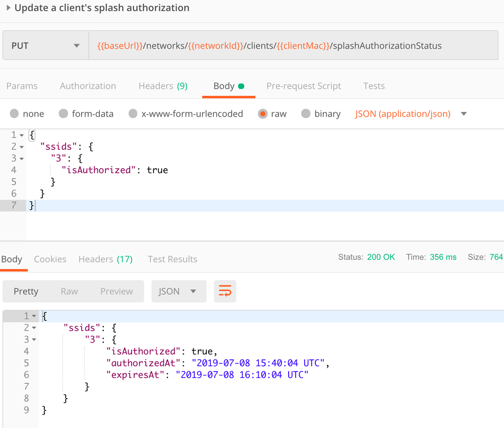Image resolution: width=504 pixels, height=428 pixels.
Task: Click the true value in request body
Action: (x=157, y=170)
